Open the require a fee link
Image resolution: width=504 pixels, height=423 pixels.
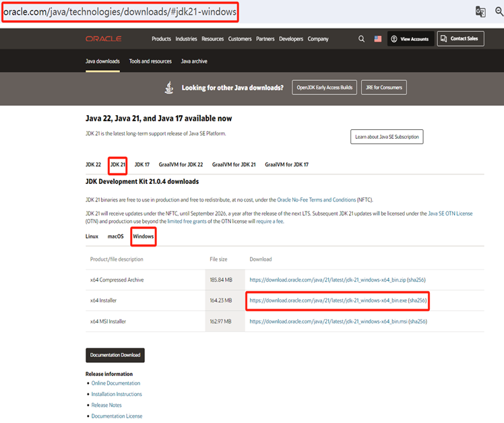[270, 222]
